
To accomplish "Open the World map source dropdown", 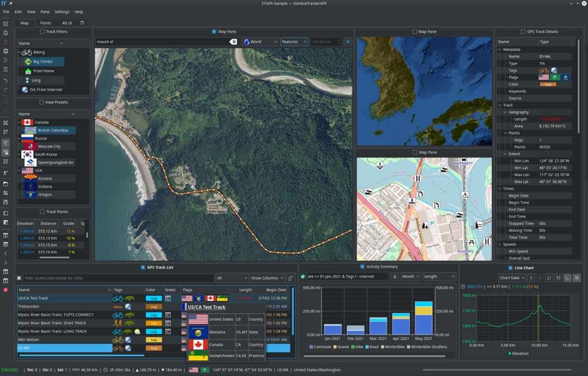I will 260,41.
